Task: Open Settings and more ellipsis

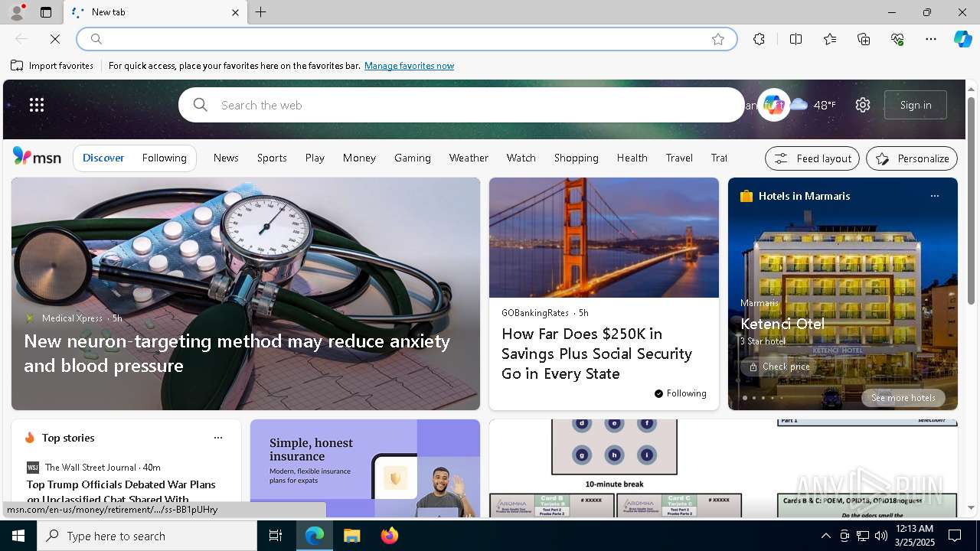Action: point(931,39)
